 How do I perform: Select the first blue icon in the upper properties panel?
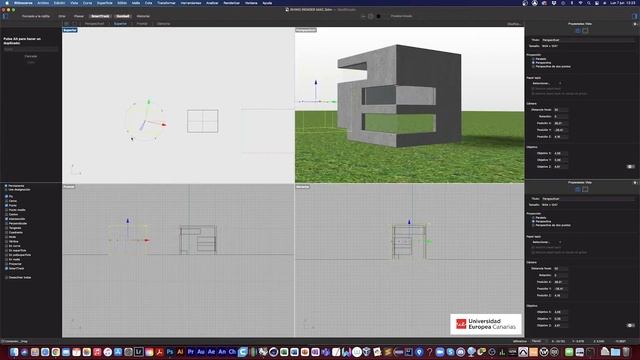click(578, 31)
